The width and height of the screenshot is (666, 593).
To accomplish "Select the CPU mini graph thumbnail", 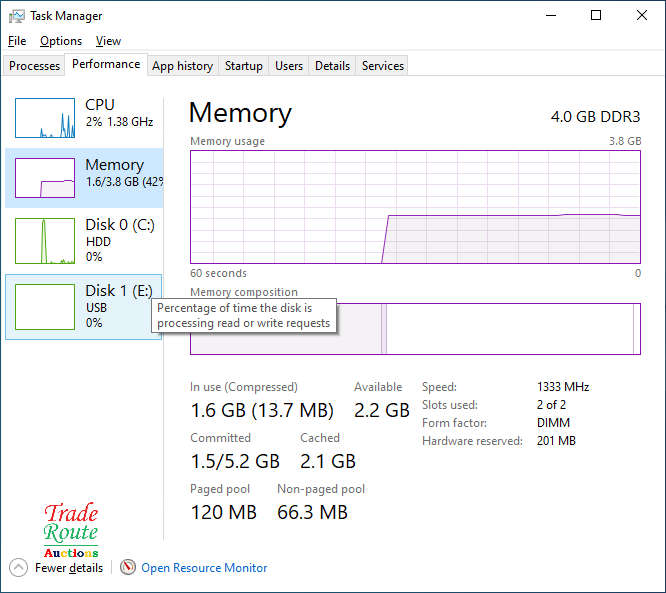I will [45, 118].
